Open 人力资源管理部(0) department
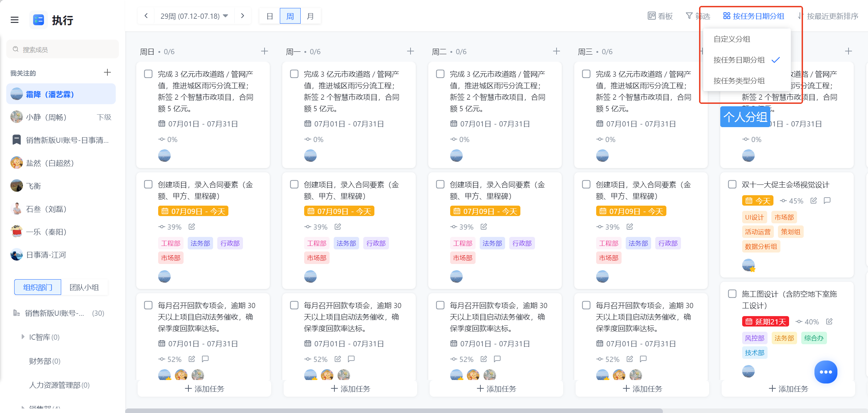Viewport: 868px width, 413px height. 59,385
